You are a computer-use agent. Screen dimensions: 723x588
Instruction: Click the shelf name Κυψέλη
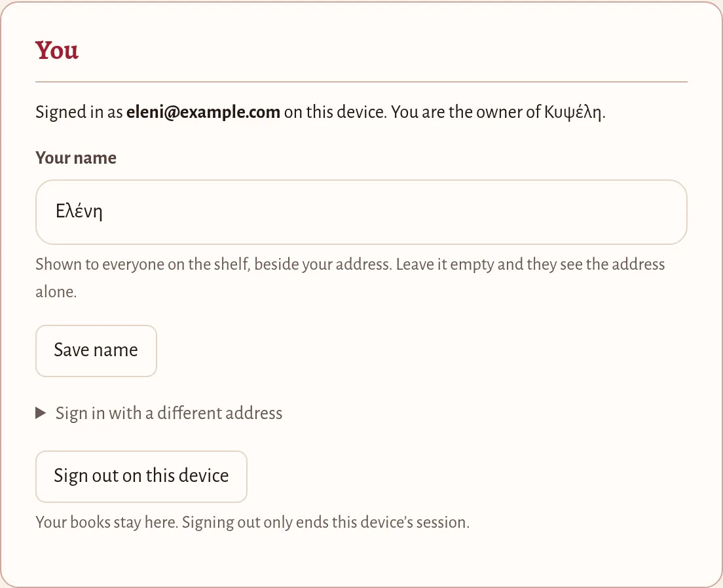pyautogui.click(x=572, y=112)
